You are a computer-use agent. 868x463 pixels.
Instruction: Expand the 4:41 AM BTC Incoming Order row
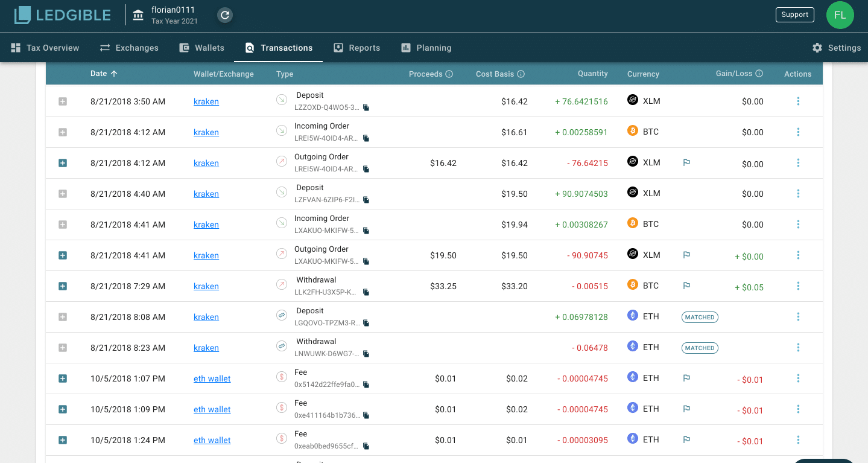[x=63, y=225]
